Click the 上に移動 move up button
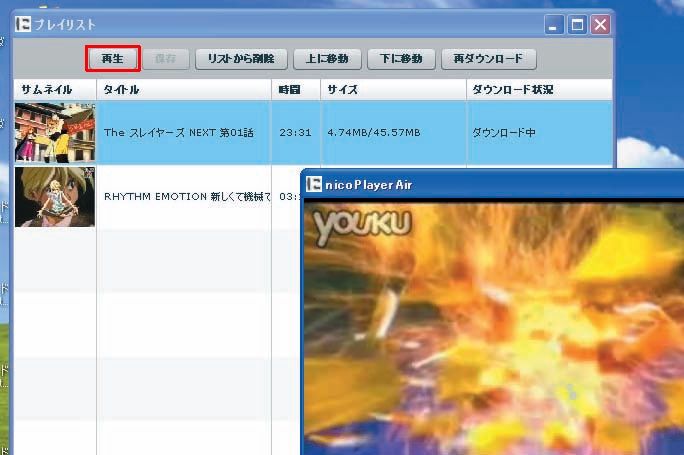This screenshot has width=684, height=455. pyautogui.click(x=327, y=59)
